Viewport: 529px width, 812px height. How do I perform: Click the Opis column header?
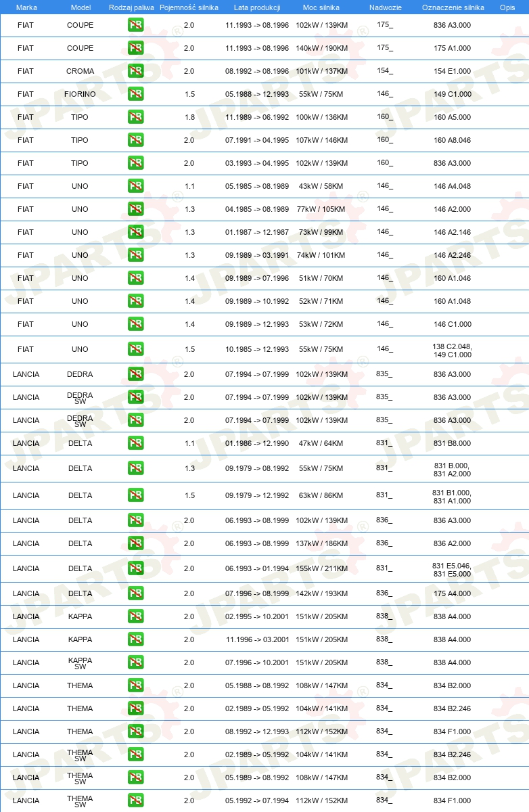point(507,7)
